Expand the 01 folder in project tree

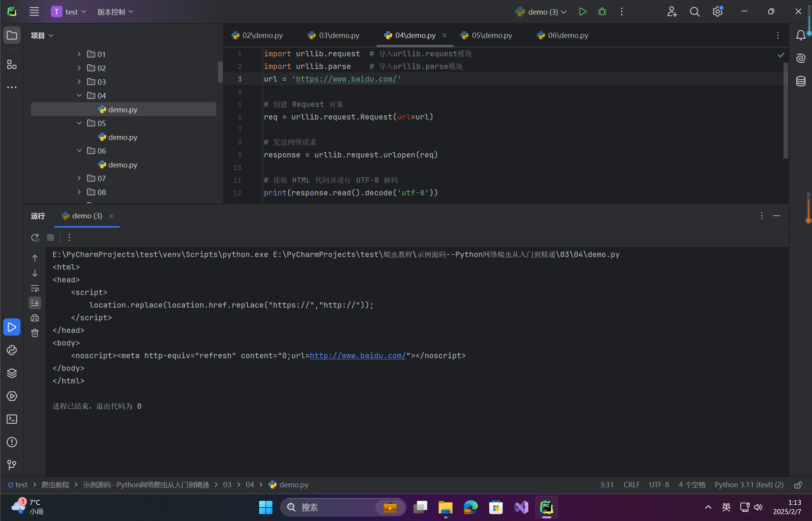[x=79, y=54]
